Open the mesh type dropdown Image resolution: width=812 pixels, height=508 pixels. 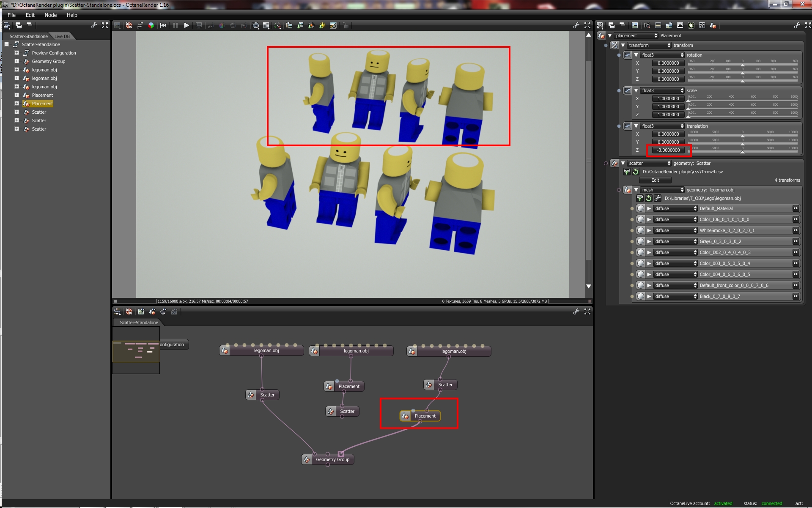(x=662, y=190)
